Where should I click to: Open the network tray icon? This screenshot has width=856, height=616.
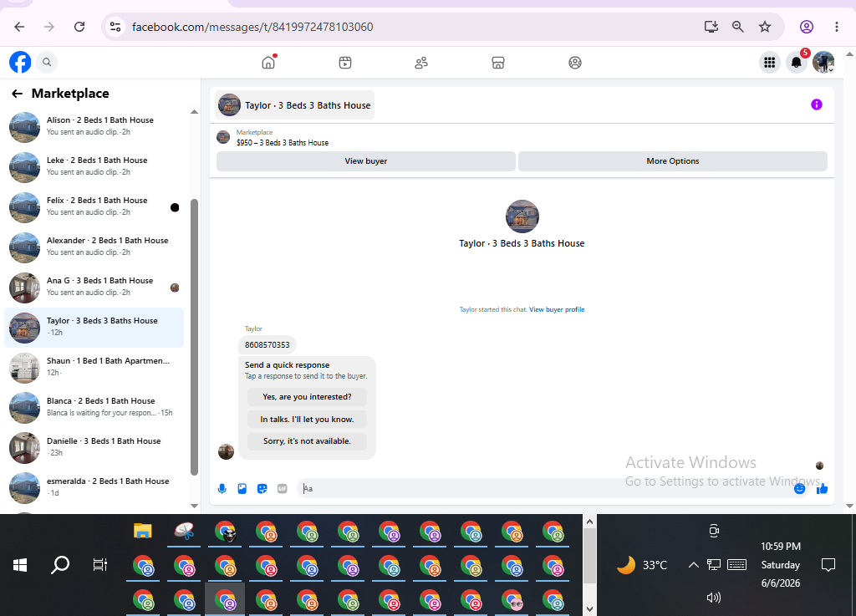tap(714, 565)
